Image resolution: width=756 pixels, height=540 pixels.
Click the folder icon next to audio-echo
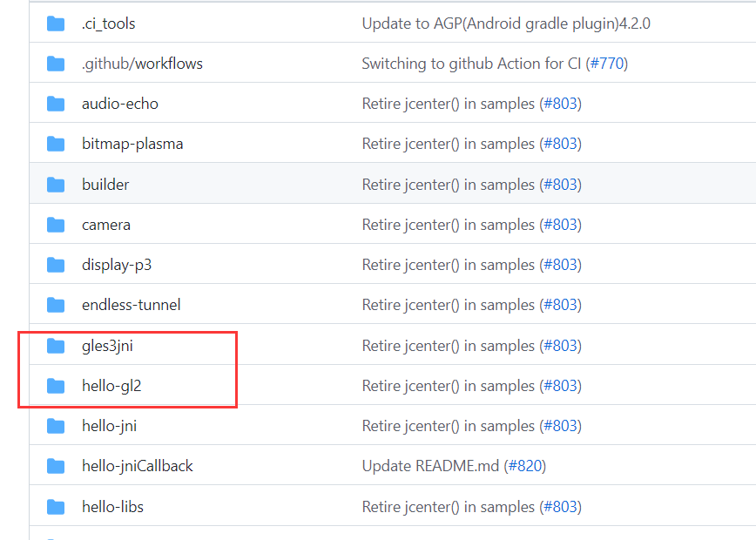click(56, 104)
